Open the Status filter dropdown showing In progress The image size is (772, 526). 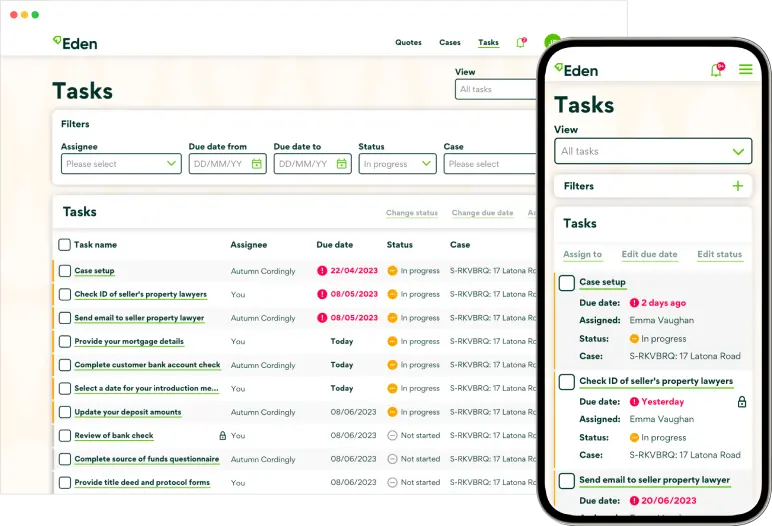(397, 164)
